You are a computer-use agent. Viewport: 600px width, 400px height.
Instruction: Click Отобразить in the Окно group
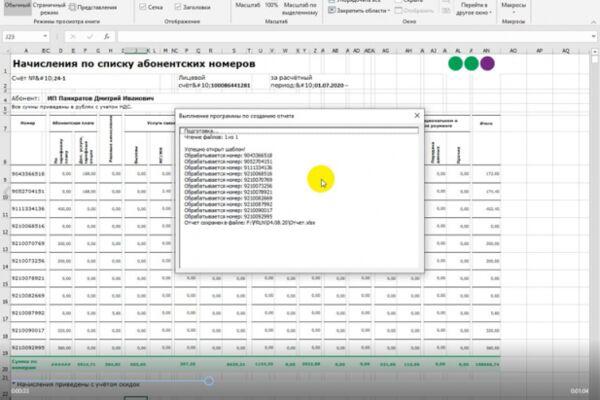click(414, 11)
